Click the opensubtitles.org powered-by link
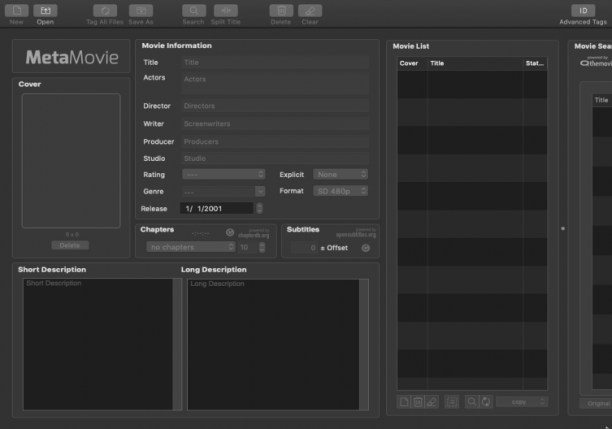612x429 pixels. click(356, 233)
